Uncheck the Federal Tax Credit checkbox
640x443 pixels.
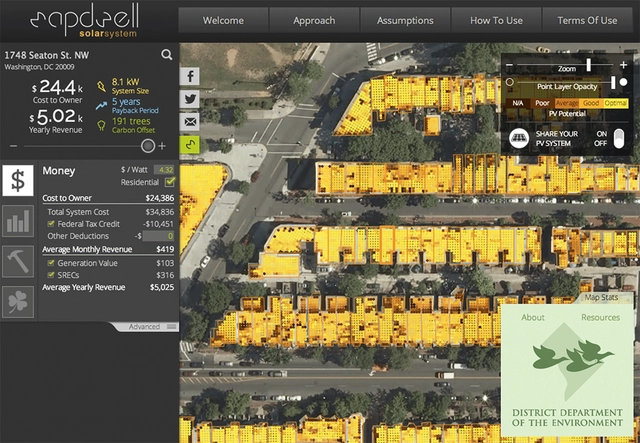51,224
